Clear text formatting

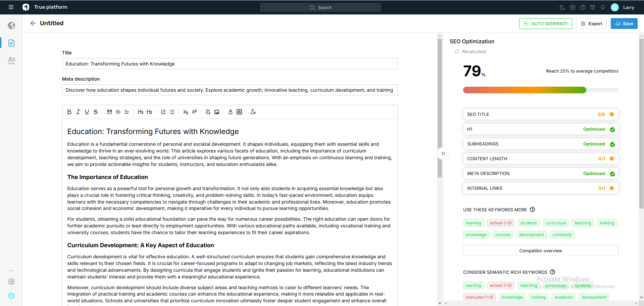tap(253, 112)
